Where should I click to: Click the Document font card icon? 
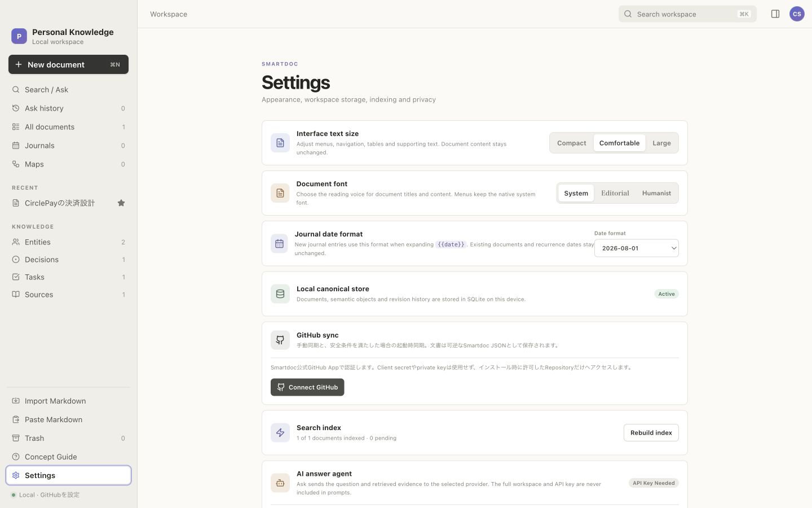(x=280, y=193)
